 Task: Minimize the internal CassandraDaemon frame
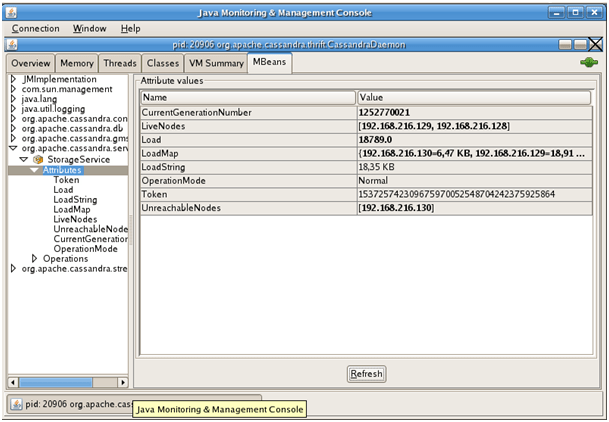pyautogui.click(x=566, y=45)
